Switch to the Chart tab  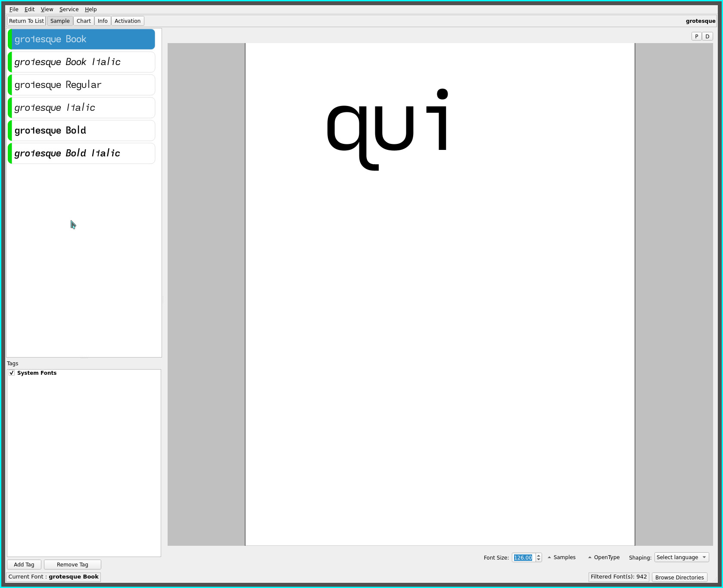84,21
